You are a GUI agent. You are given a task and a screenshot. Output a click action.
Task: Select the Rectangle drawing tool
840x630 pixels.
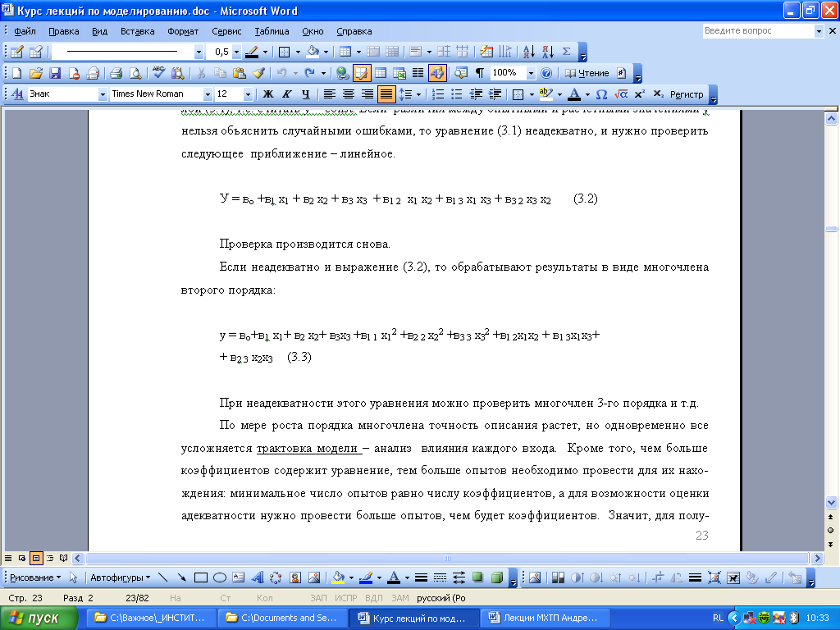[201, 577]
